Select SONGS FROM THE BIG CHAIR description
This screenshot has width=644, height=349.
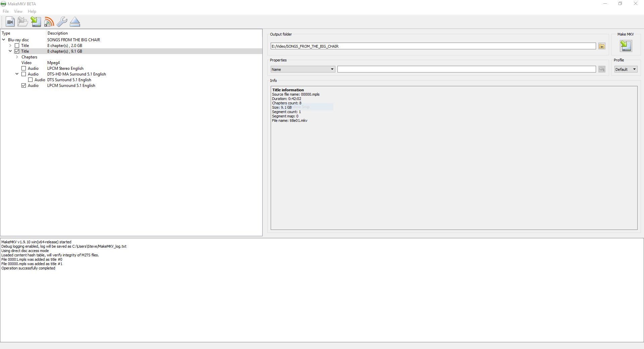coord(73,40)
